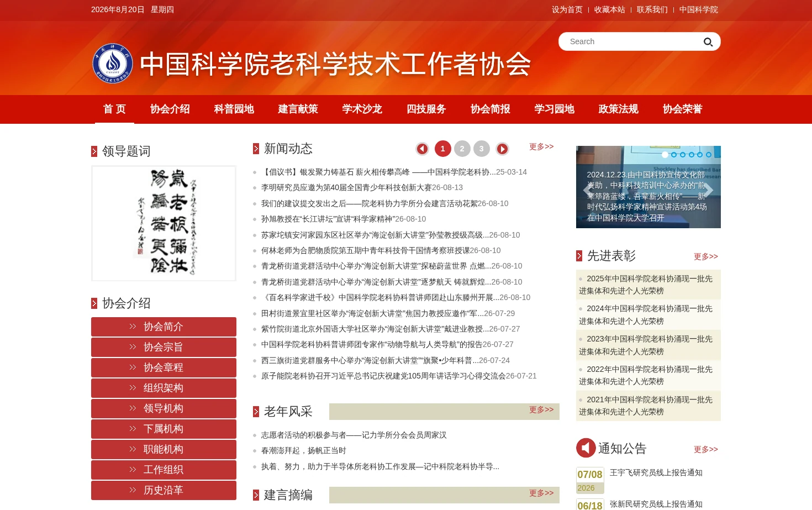Select news page 2 button
812x510 pixels.
tap(462, 149)
